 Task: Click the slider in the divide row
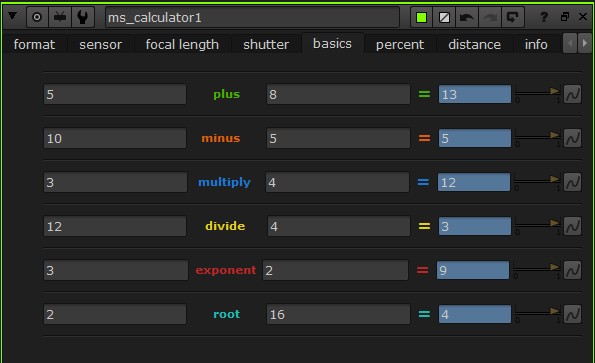(x=537, y=225)
